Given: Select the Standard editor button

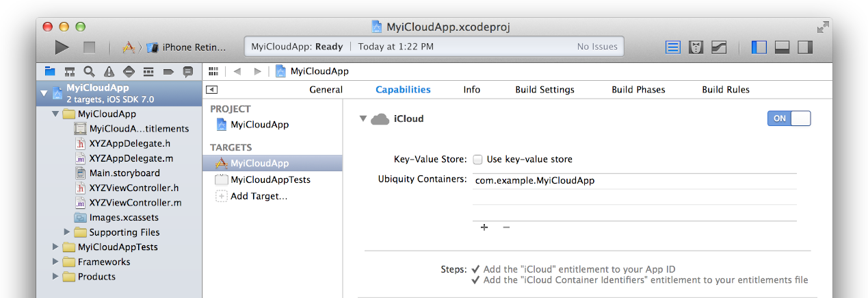Looking at the screenshot, I should tap(674, 47).
